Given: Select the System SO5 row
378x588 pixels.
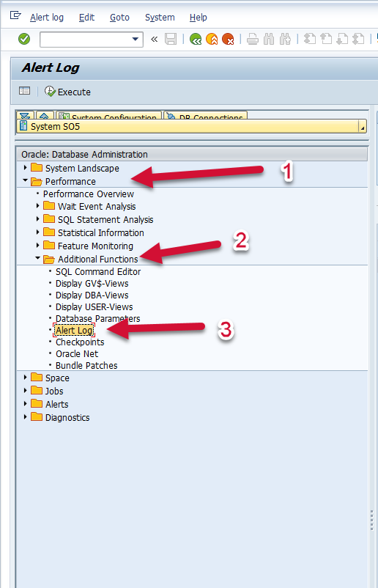Looking at the screenshot, I should pyautogui.click(x=191, y=127).
